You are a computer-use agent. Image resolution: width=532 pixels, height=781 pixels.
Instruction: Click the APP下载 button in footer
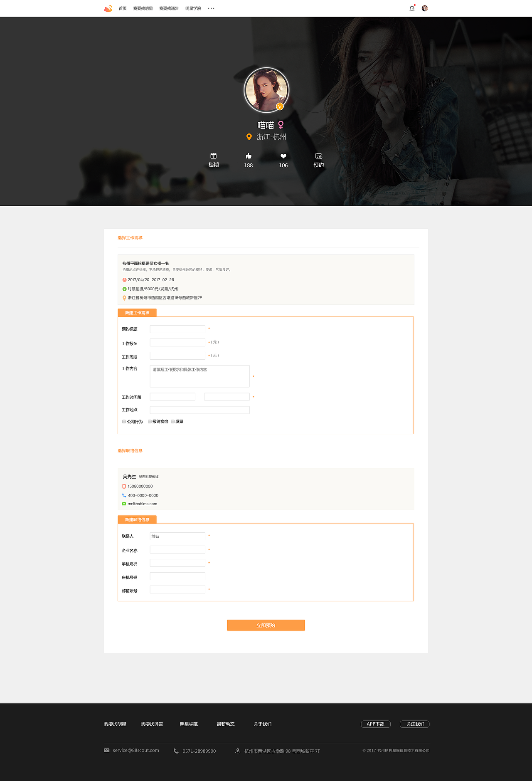point(376,724)
